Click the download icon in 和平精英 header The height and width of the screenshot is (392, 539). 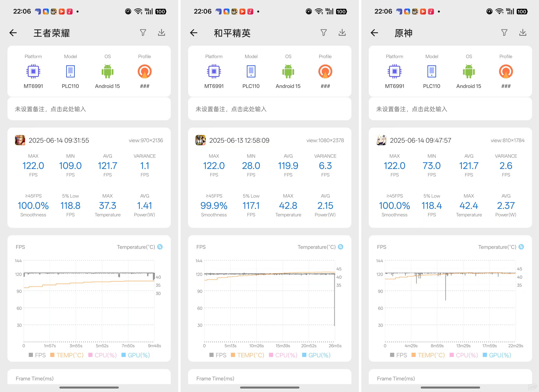[342, 32]
